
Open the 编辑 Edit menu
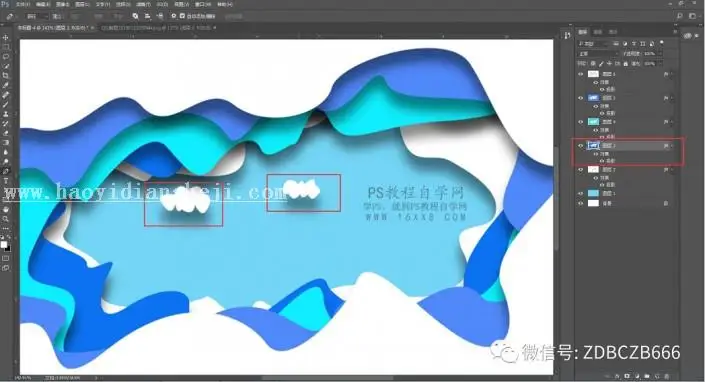[x=43, y=4]
